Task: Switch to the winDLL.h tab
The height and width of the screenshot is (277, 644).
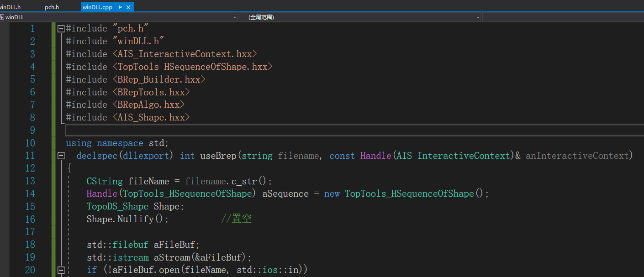Action: pos(9,7)
